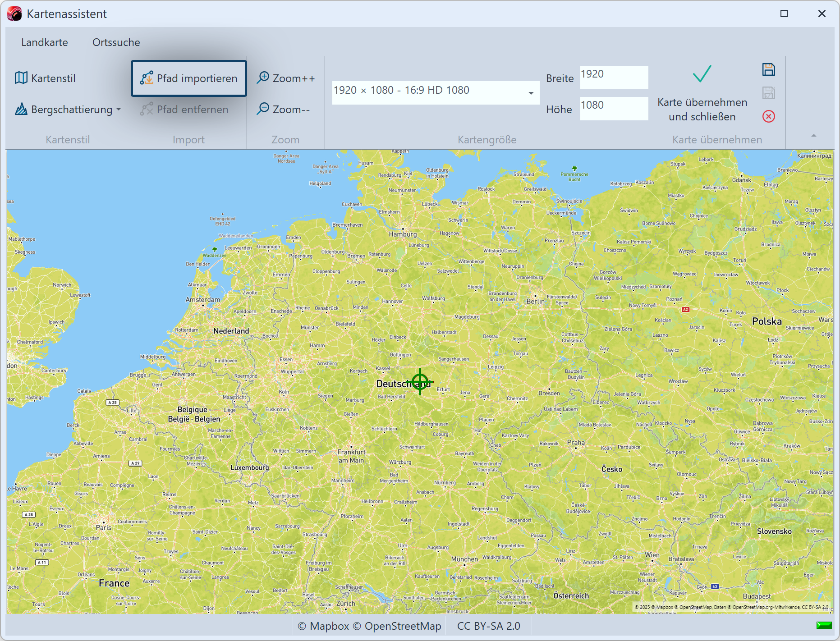840x641 pixels.
Task: Collapse the ribbon with the small arrow
Action: [813, 136]
